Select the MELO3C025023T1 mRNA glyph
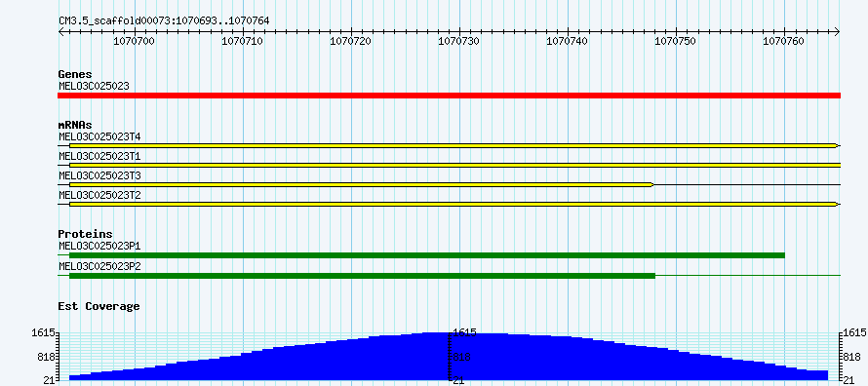Image resolution: width=868 pixels, height=386 pixels. [x=449, y=166]
